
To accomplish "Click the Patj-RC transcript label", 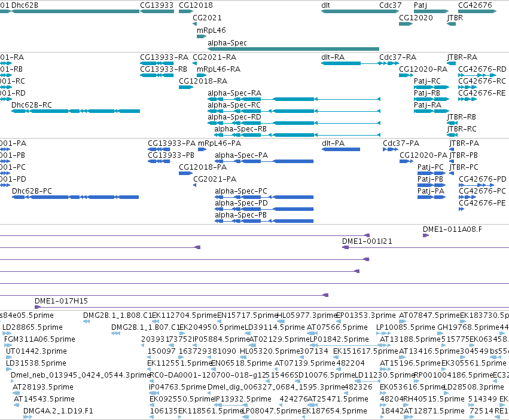I will [x=427, y=81].
